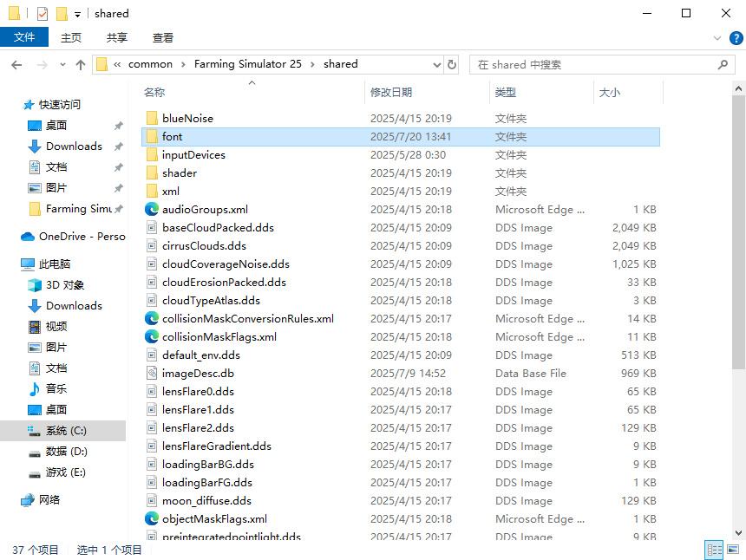
Task: Click the Back navigation arrow
Action: point(16,65)
